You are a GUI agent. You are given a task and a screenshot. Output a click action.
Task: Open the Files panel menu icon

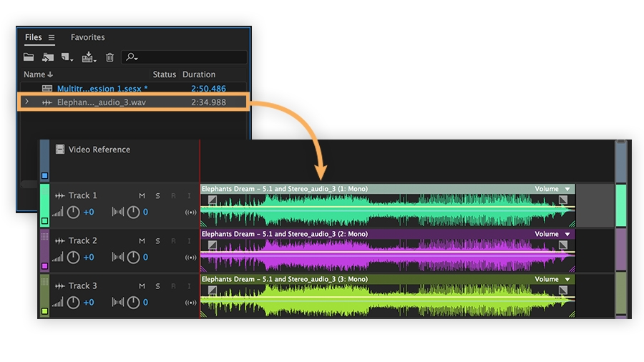[x=52, y=37]
